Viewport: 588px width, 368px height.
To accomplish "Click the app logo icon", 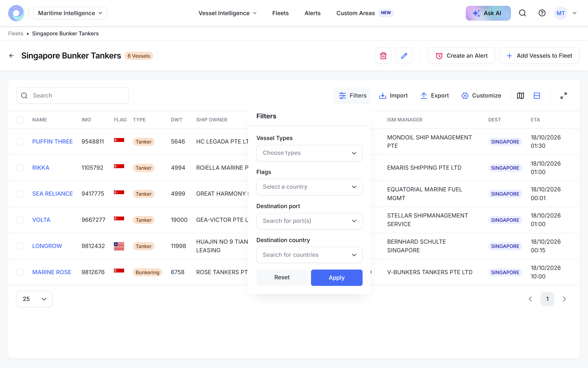I will (x=16, y=13).
